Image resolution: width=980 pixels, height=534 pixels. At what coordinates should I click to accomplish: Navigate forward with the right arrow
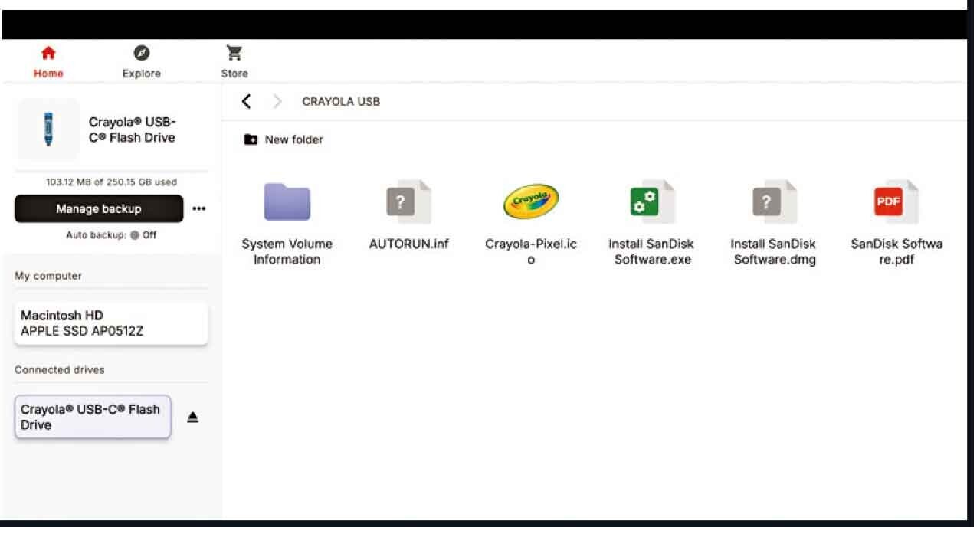[277, 101]
